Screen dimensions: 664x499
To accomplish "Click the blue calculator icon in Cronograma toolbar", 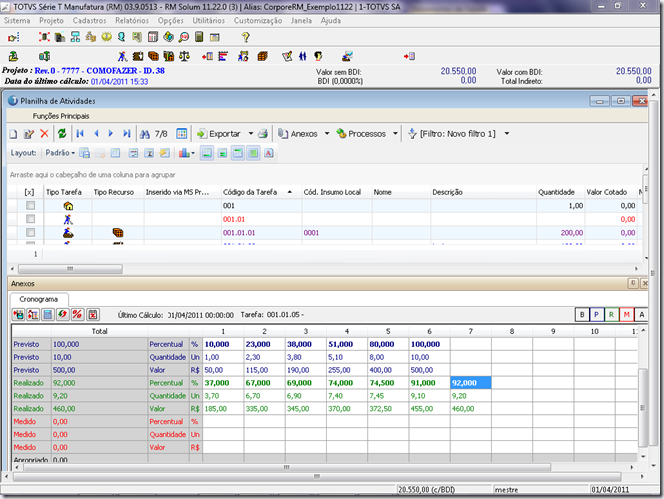I will coord(48,314).
